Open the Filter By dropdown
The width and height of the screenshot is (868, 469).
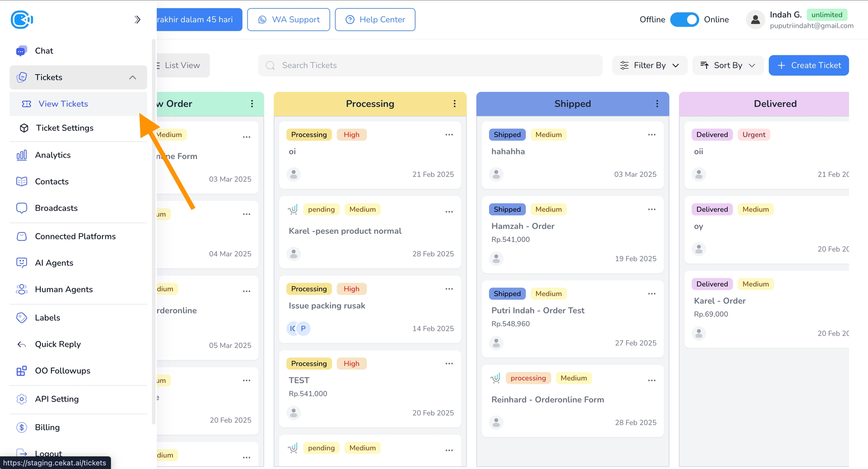649,65
